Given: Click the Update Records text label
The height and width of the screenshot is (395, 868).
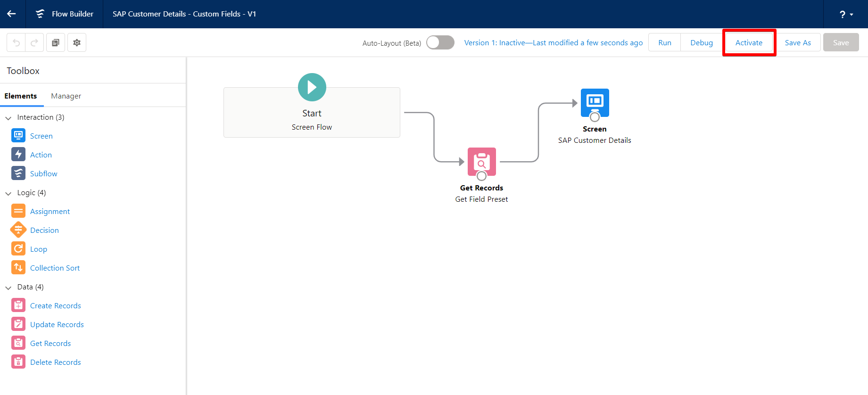Looking at the screenshot, I should click(x=57, y=324).
